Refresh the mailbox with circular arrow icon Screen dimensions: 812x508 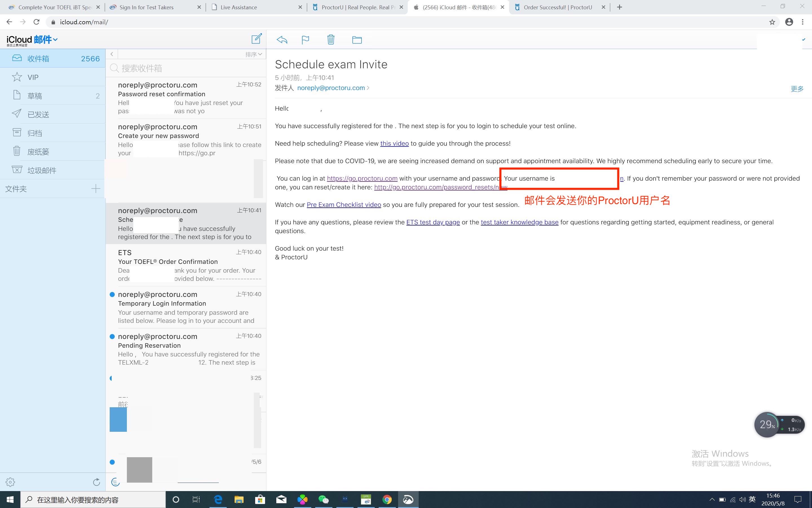[96, 482]
